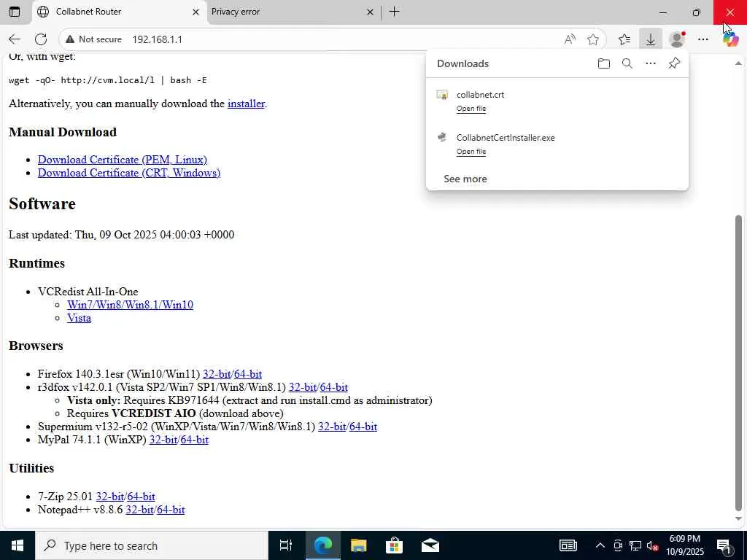Open the tab actions menu icon
This screenshot has height=560, width=747.
[x=15, y=12]
